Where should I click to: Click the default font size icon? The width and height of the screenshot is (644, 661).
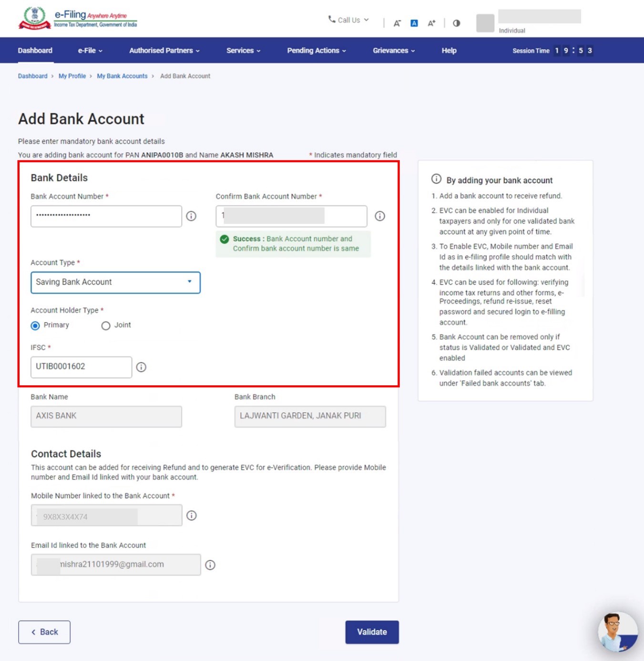(x=414, y=23)
